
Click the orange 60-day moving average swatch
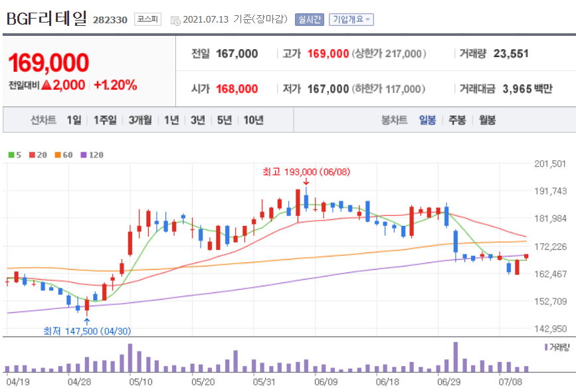(58, 155)
